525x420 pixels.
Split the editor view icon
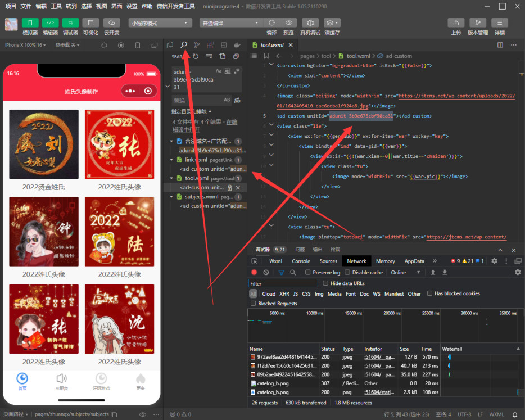tap(500, 45)
